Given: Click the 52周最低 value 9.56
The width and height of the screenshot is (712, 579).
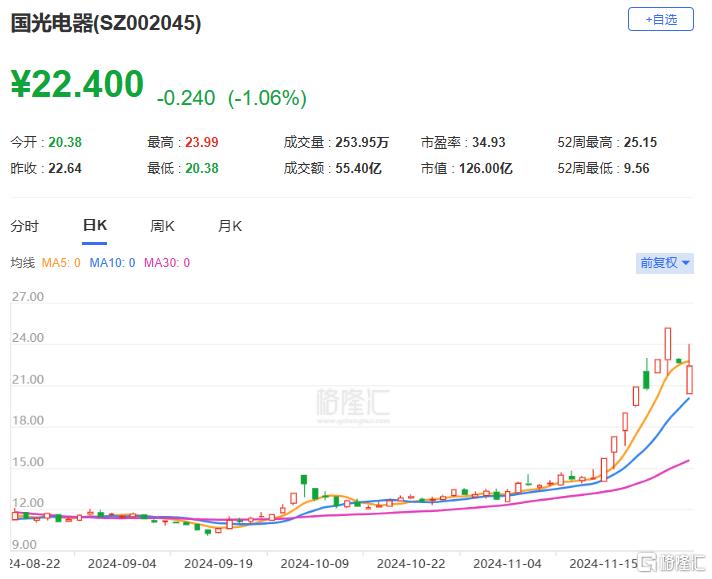Looking at the screenshot, I should pos(637,168).
